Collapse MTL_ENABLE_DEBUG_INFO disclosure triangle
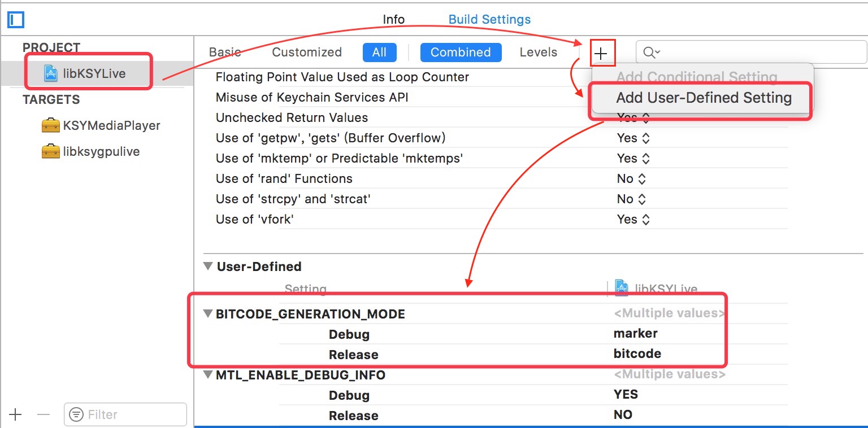This screenshot has width=868, height=428. 208,375
